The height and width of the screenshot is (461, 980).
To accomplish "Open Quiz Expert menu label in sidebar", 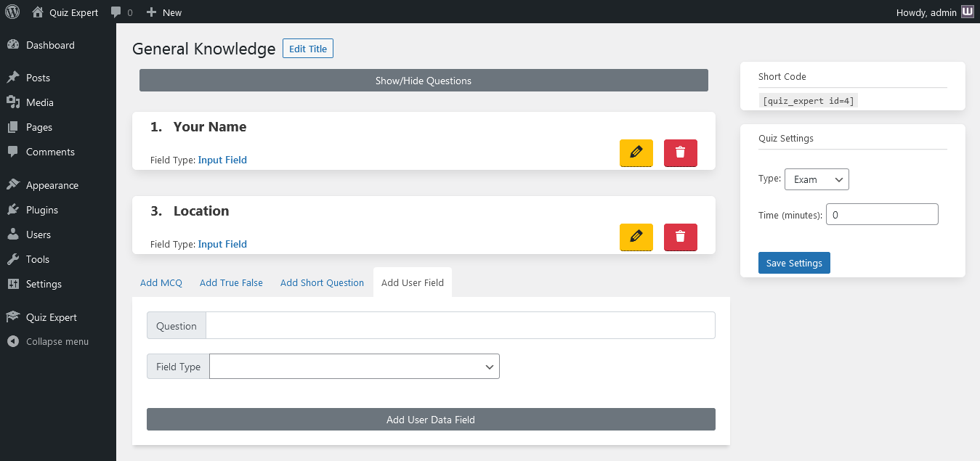I will [x=52, y=317].
